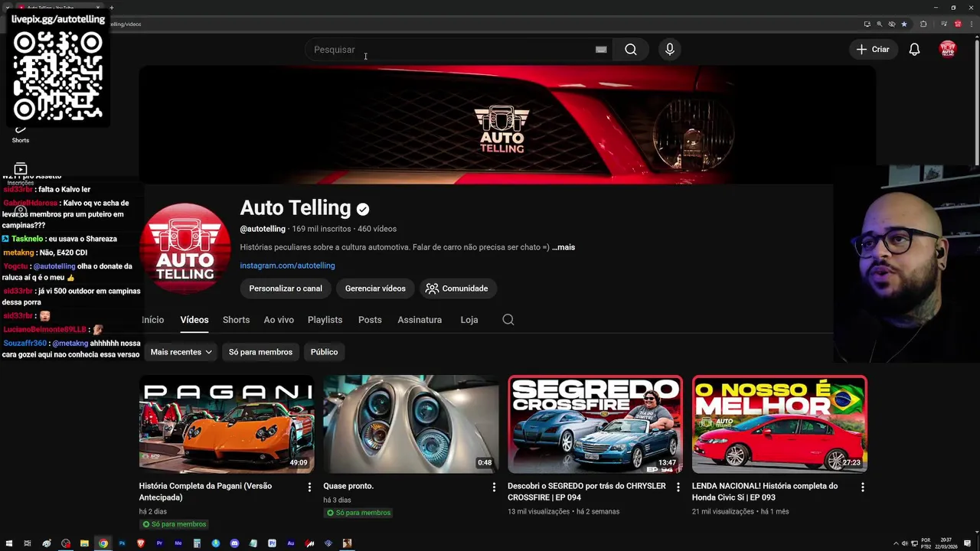Click the Criar create button
This screenshot has height=551, width=980.
pos(873,50)
